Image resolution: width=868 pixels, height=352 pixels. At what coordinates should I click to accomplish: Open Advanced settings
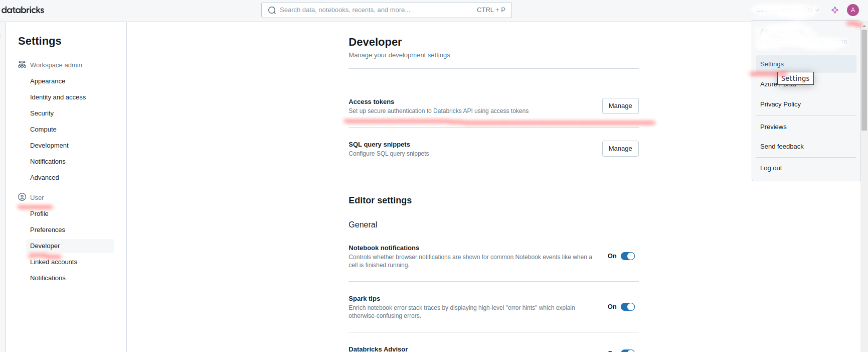[70, 178]
